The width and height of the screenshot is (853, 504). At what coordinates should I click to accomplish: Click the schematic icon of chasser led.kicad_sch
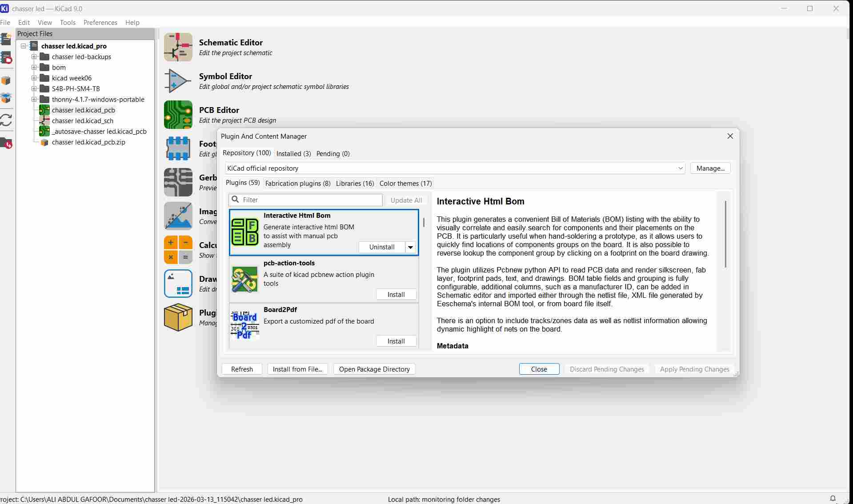(x=44, y=121)
